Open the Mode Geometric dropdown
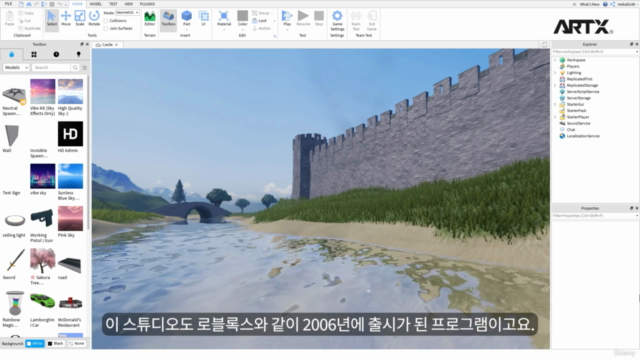 pos(127,13)
